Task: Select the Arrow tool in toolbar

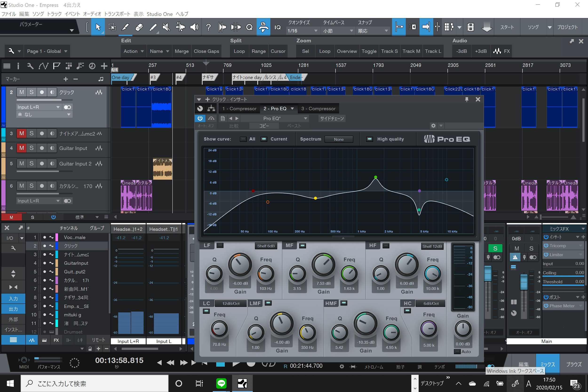Action: click(x=98, y=27)
